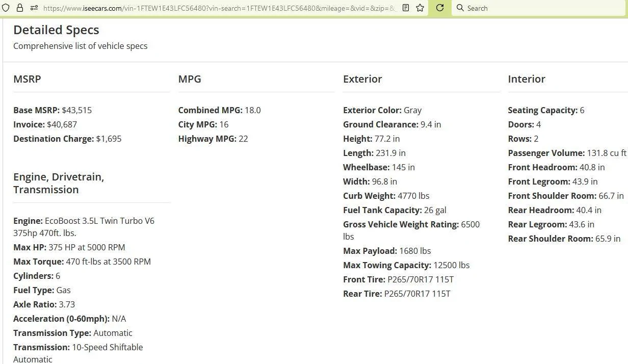Viewport: 628px width, 364px height.
Task: Click the Combined MPG value 18.0
Action: pos(253,110)
